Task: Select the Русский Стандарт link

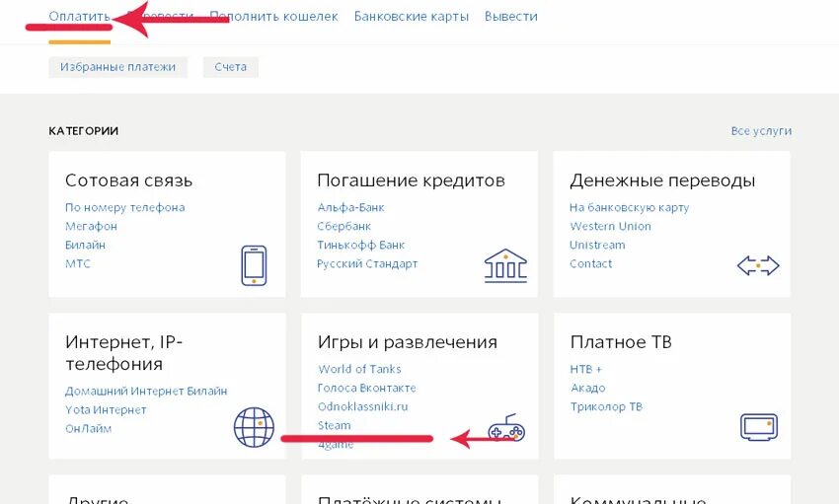Action: tap(367, 263)
